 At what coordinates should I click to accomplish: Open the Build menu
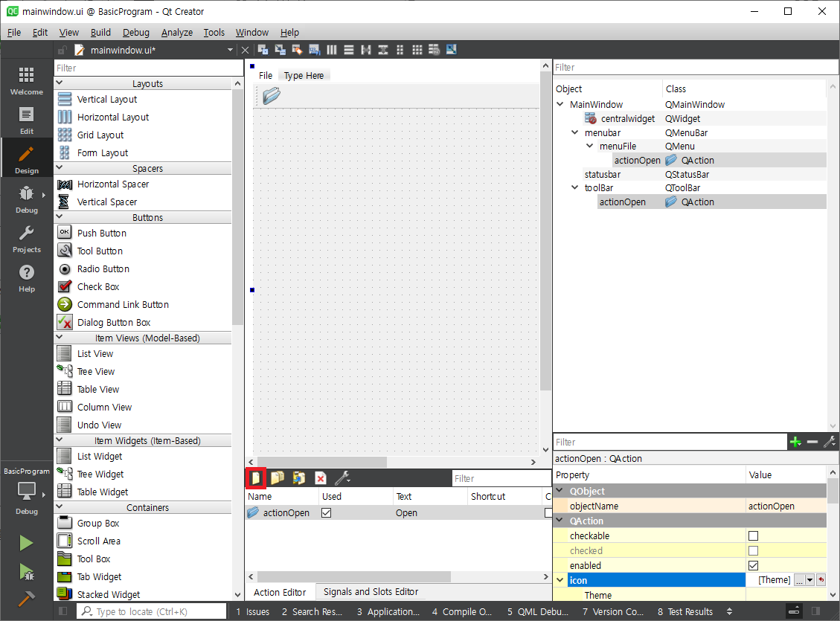pos(100,33)
